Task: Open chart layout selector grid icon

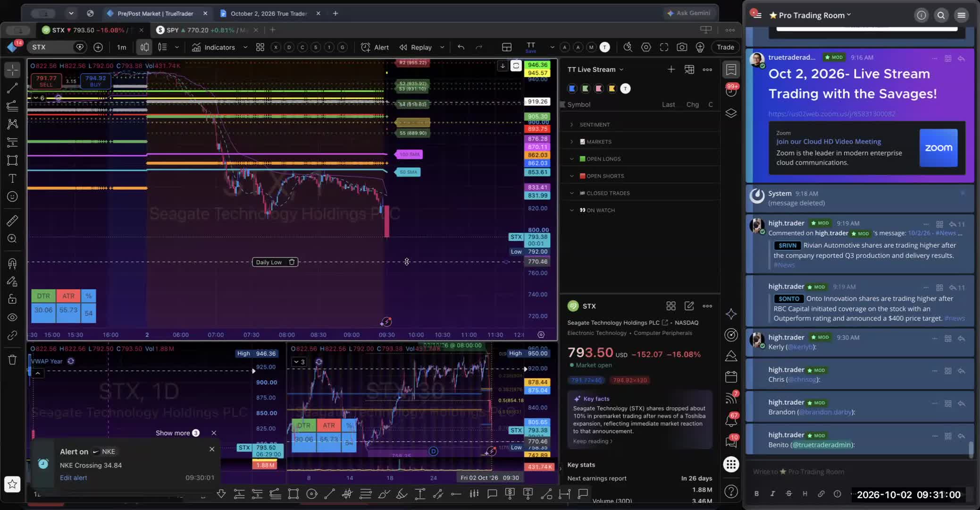Action: (x=507, y=47)
